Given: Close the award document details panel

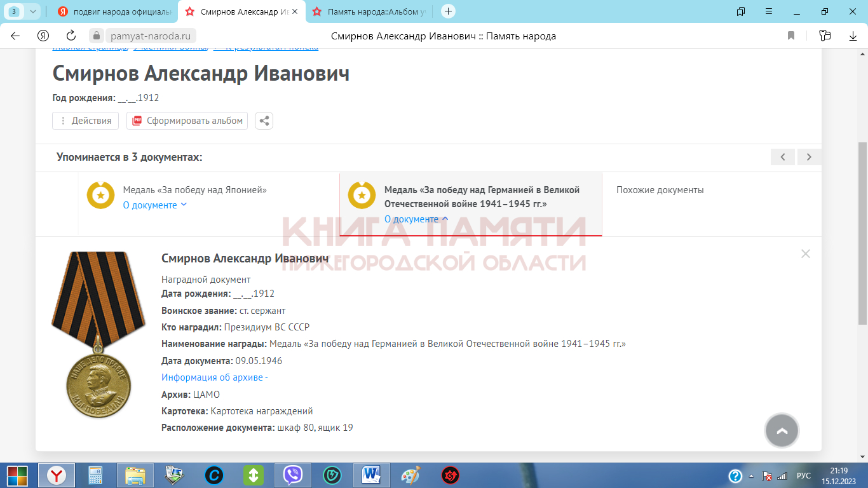Looking at the screenshot, I should pyautogui.click(x=805, y=254).
